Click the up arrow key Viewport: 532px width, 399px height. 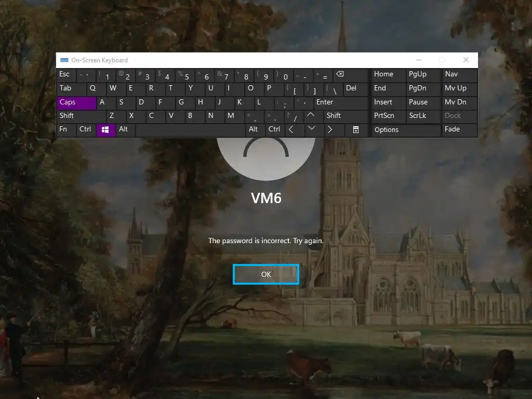coord(314,116)
